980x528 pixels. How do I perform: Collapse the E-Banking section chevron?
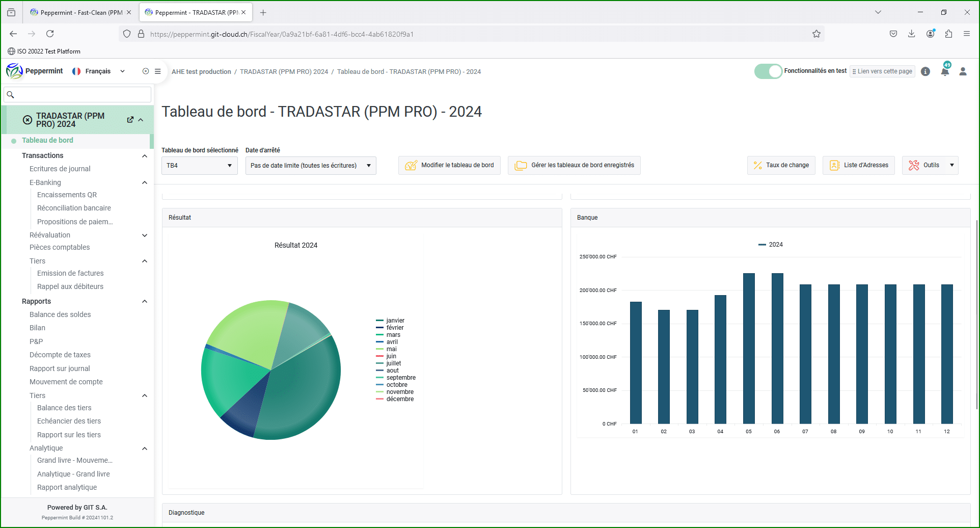tap(145, 182)
